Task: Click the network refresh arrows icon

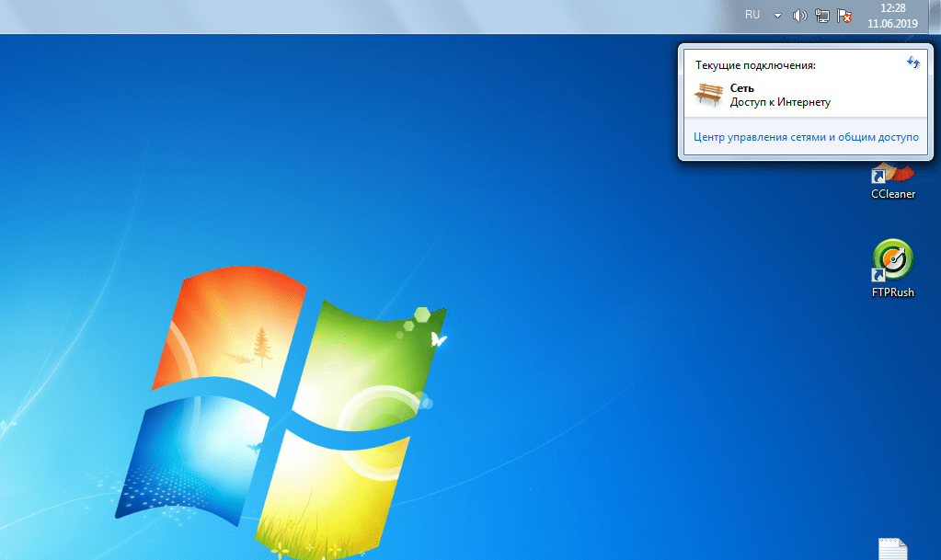Action: [912, 63]
